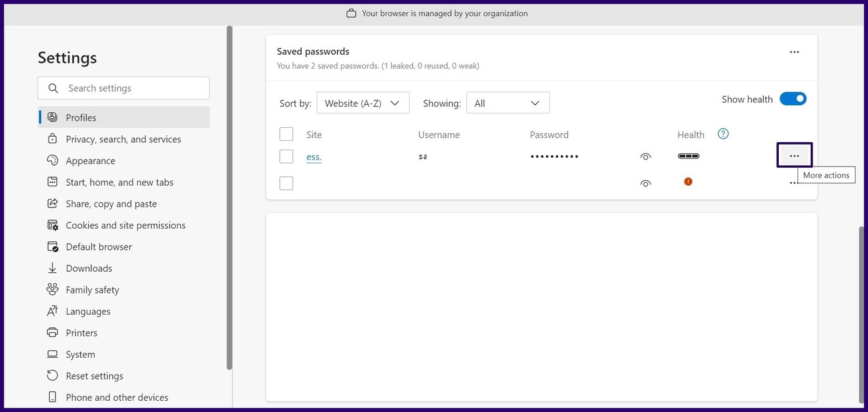Toggle the Show health switch
Image resolution: width=868 pixels, height=412 pixels.
click(793, 98)
